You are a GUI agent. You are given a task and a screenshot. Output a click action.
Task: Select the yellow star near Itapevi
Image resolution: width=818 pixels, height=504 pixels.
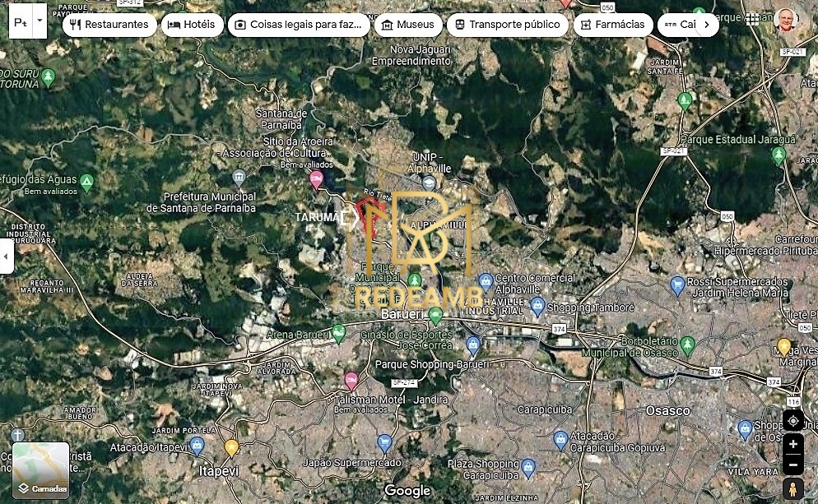231,447
